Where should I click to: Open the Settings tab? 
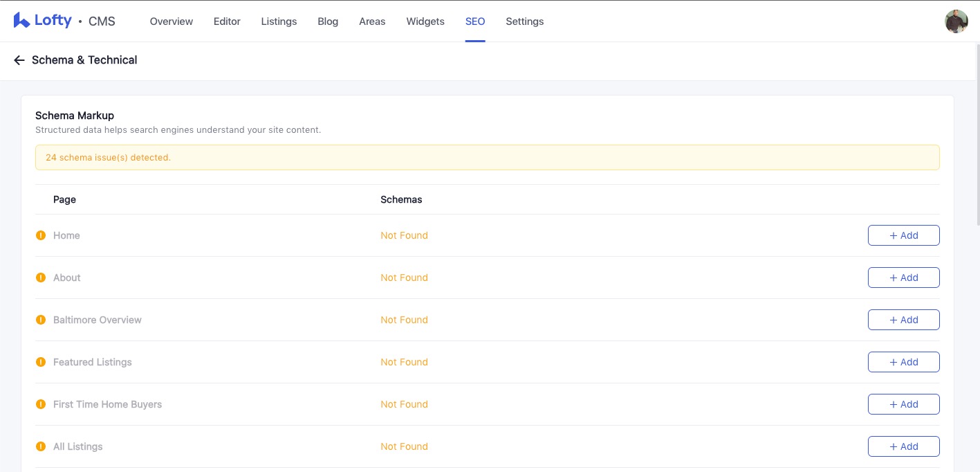[x=524, y=21]
